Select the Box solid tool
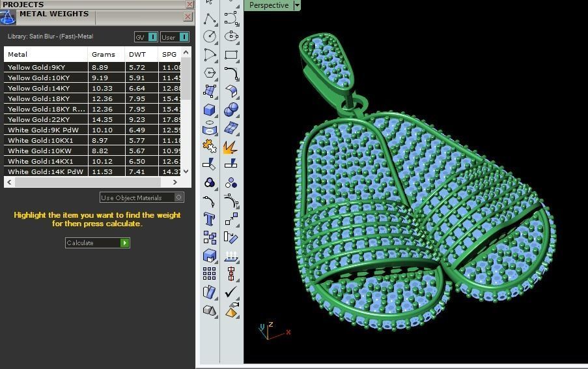588x369 pixels. point(210,110)
